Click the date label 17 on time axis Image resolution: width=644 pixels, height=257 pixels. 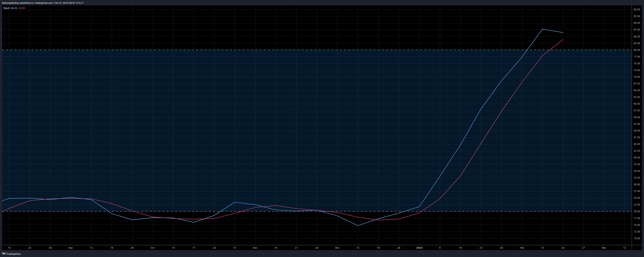(194, 248)
